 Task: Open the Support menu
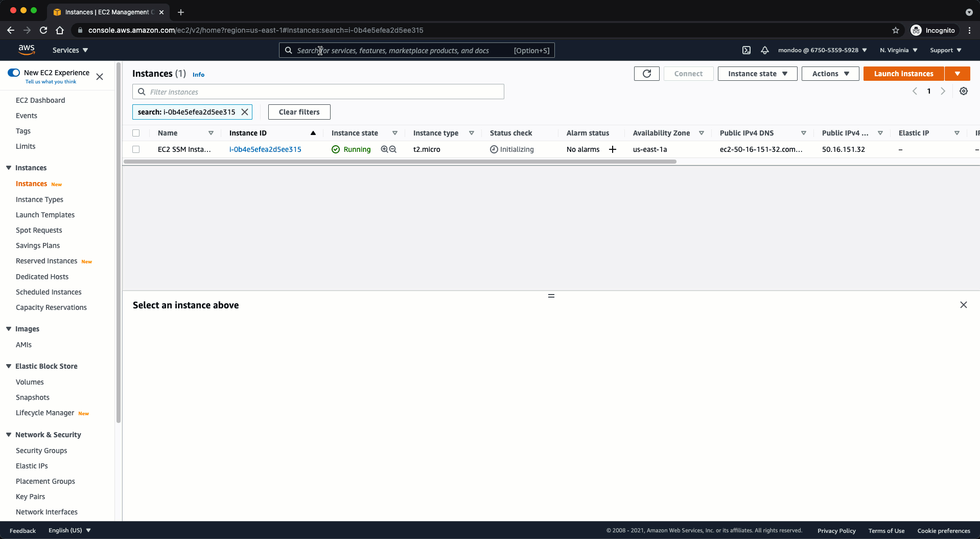tap(945, 50)
